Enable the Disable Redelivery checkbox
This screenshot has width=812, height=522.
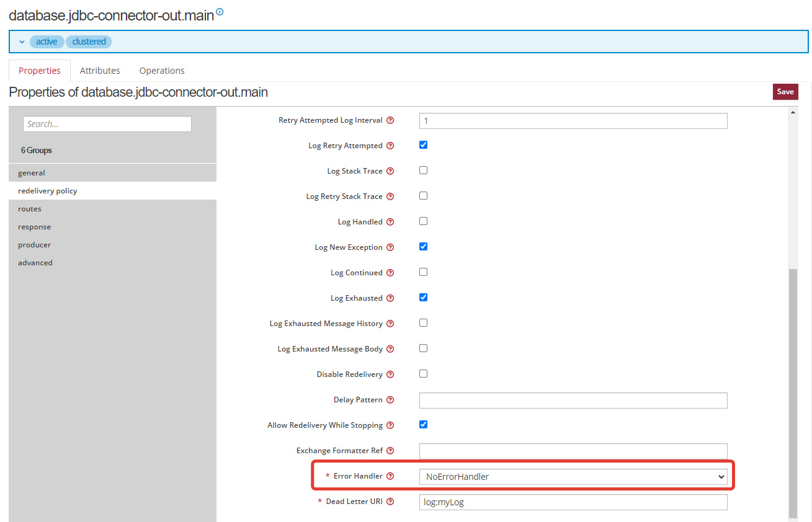point(423,374)
